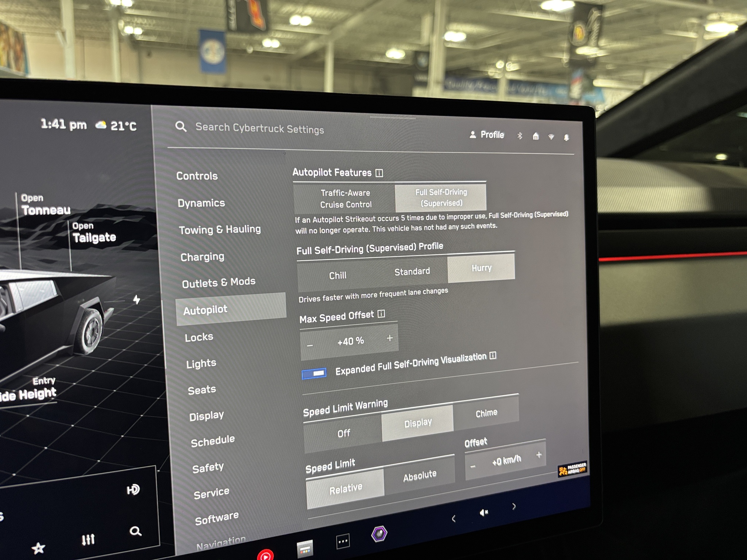Go to the Safety settings section

click(208, 468)
